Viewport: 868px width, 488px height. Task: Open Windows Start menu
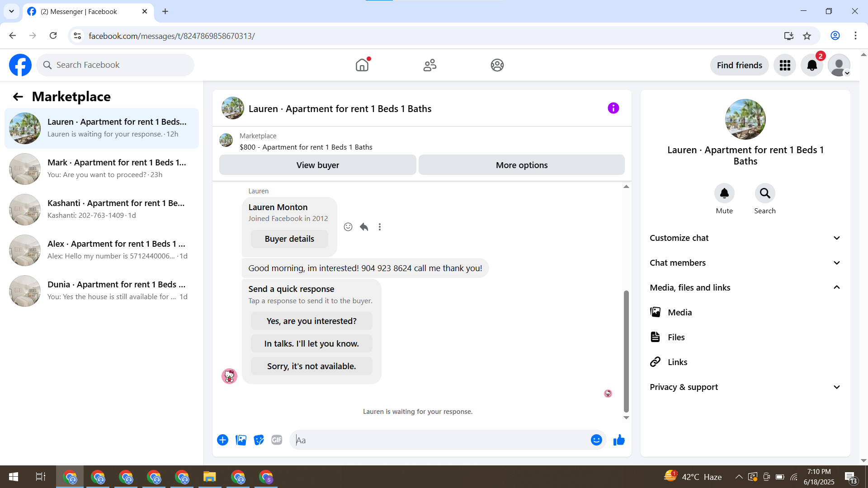click(x=14, y=477)
